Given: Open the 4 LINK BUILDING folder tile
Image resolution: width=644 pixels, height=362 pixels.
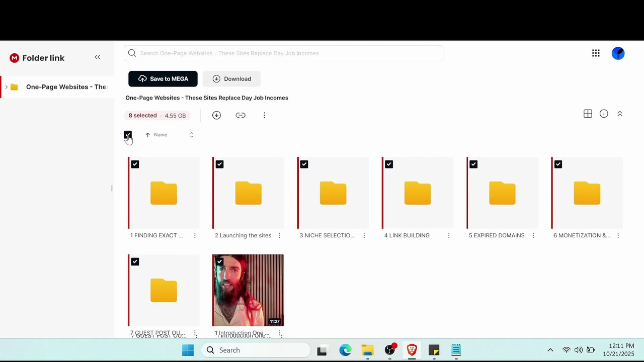Looking at the screenshot, I should [418, 193].
